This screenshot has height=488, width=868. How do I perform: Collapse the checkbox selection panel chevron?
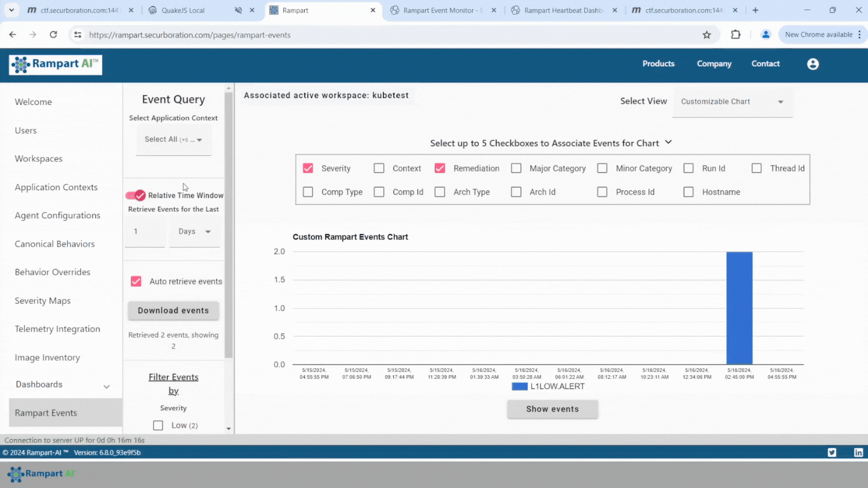pos(668,142)
